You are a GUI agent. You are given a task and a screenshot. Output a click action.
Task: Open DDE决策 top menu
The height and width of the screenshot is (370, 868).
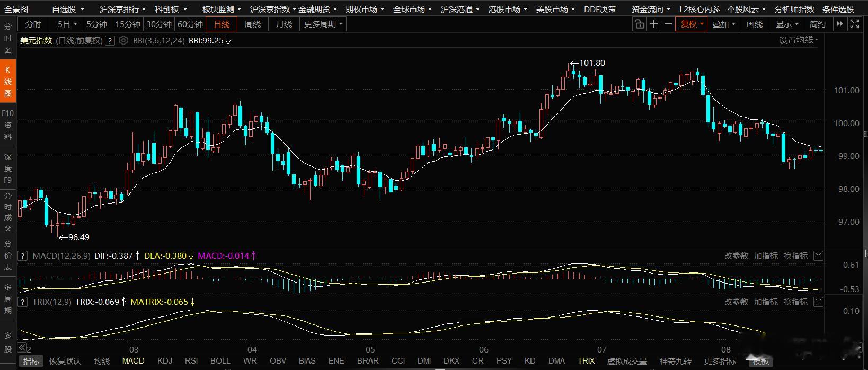[600, 9]
